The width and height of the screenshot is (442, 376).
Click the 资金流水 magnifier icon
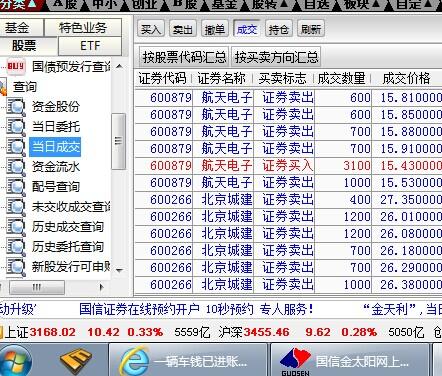pyautogui.click(x=15, y=167)
